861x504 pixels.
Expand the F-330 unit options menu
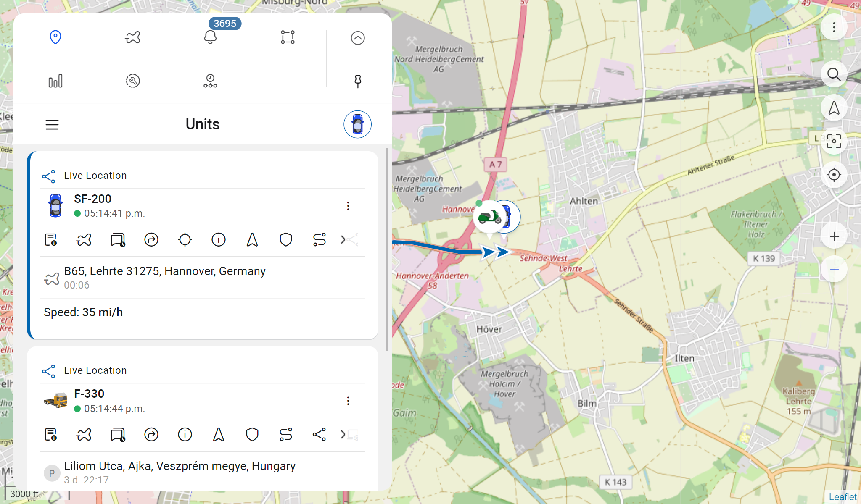pos(348,401)
